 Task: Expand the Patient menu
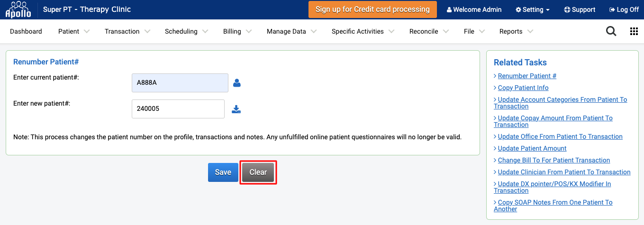[74, 31]
